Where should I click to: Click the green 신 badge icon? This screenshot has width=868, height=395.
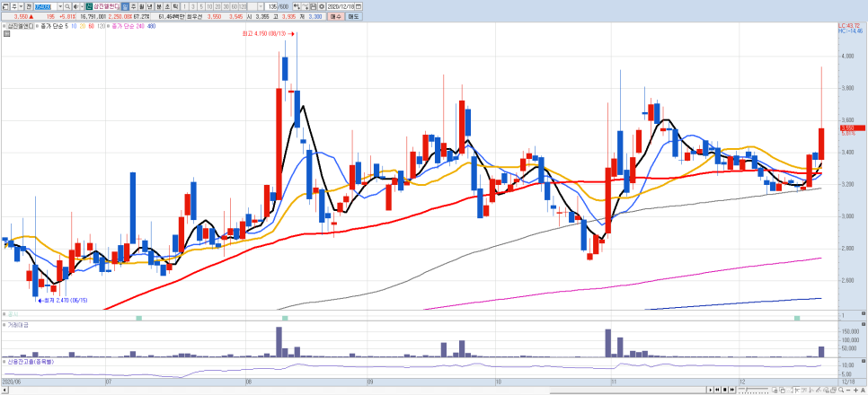89,6
